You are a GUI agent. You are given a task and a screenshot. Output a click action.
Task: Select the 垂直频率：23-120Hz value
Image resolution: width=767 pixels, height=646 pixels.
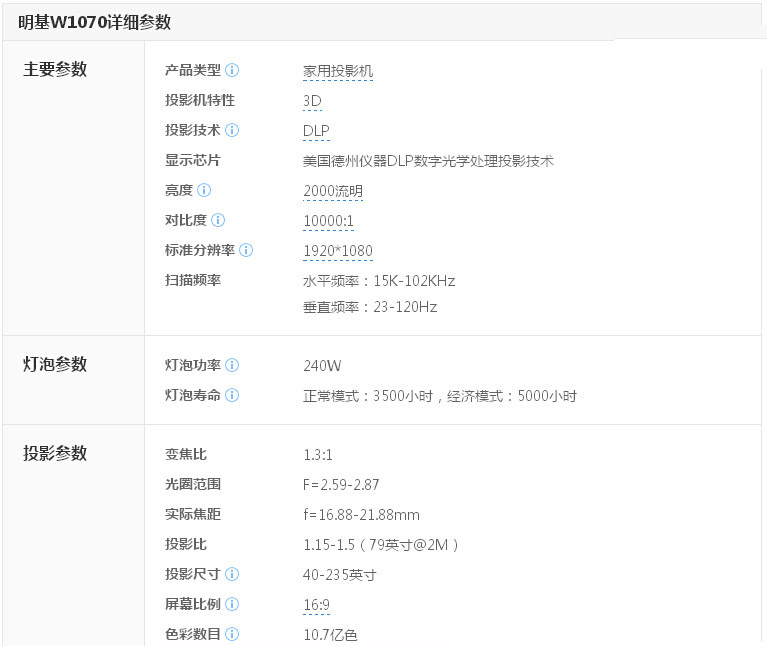370,307
